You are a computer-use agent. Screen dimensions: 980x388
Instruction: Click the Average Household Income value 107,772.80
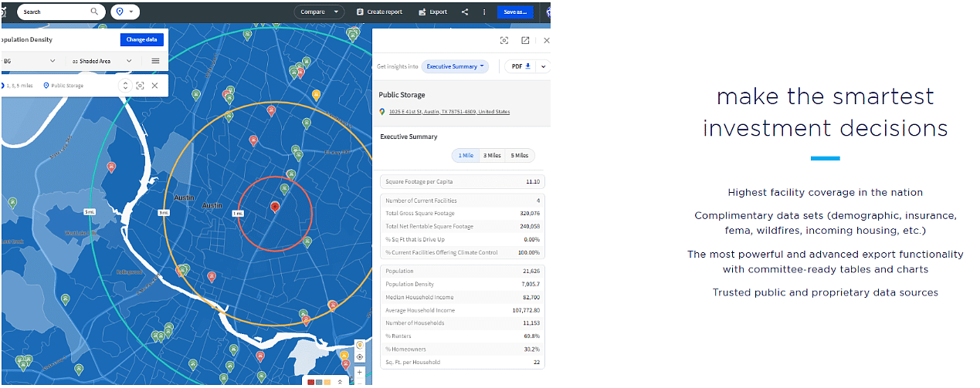tap(527, 310)
